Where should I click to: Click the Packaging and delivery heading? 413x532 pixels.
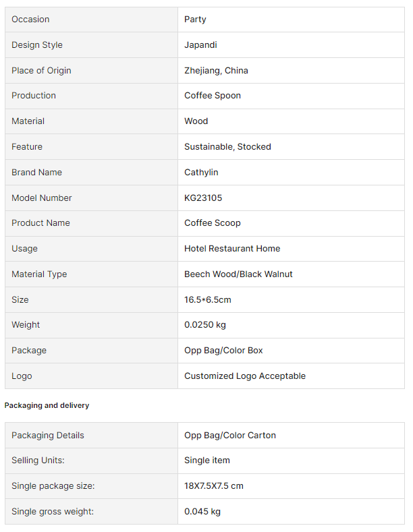coord(47,405)
